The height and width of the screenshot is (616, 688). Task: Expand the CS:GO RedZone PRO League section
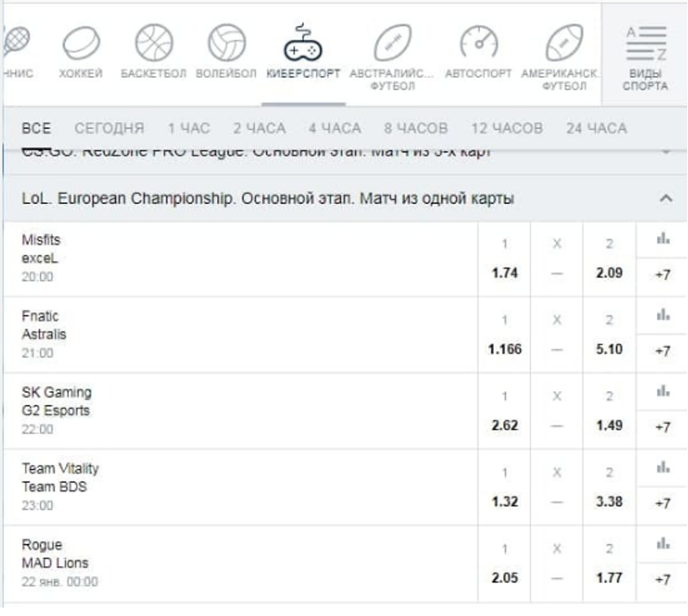tap(666, 152)
